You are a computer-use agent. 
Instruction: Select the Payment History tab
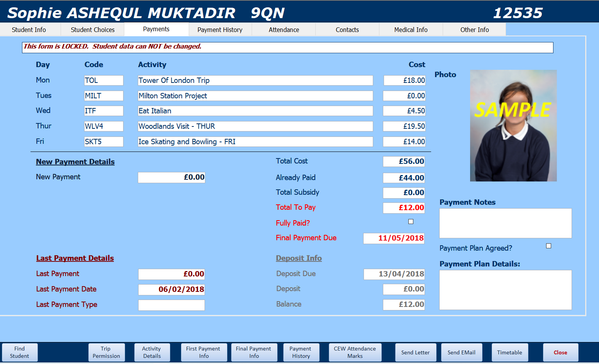pyautogui.click(x=220, y=30)
